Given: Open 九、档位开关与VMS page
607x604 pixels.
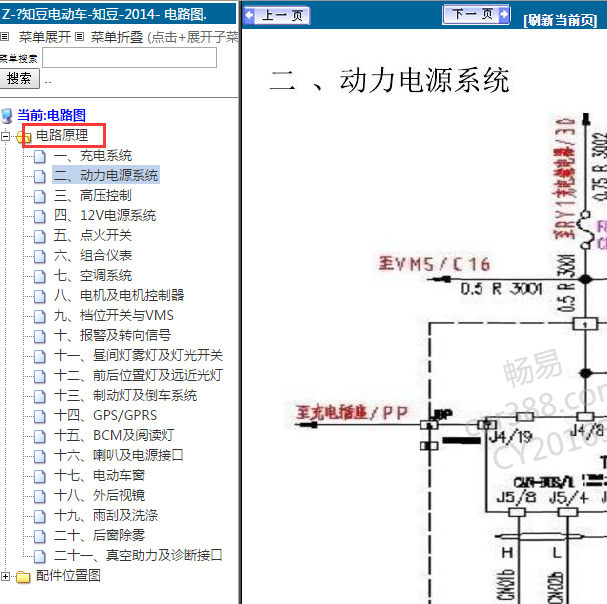Looking at the screenshot, I should (114, 316).
